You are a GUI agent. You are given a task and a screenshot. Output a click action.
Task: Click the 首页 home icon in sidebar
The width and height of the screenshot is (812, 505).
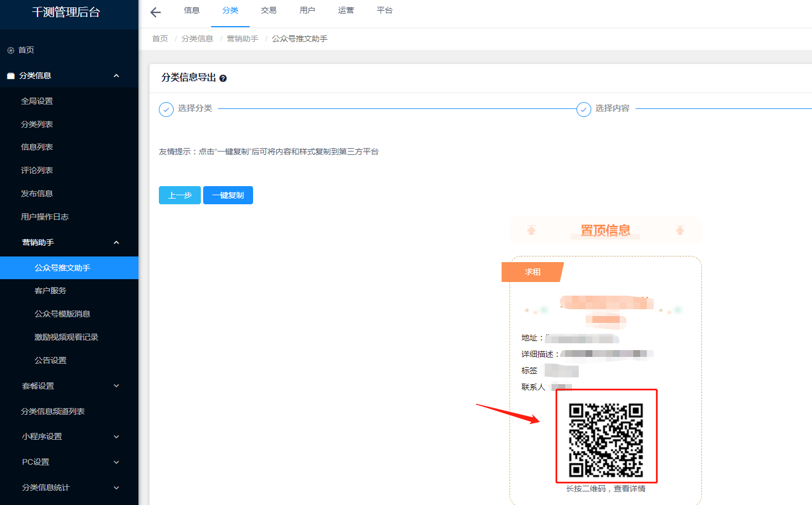coord(11,51)
